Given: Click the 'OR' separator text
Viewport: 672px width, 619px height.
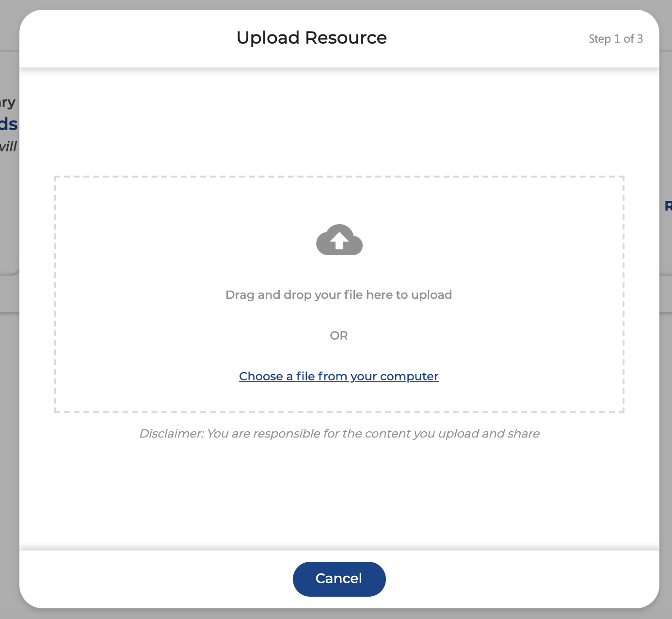Looking at the screenshot, I should pyautogui.click(x=338, y=336).
